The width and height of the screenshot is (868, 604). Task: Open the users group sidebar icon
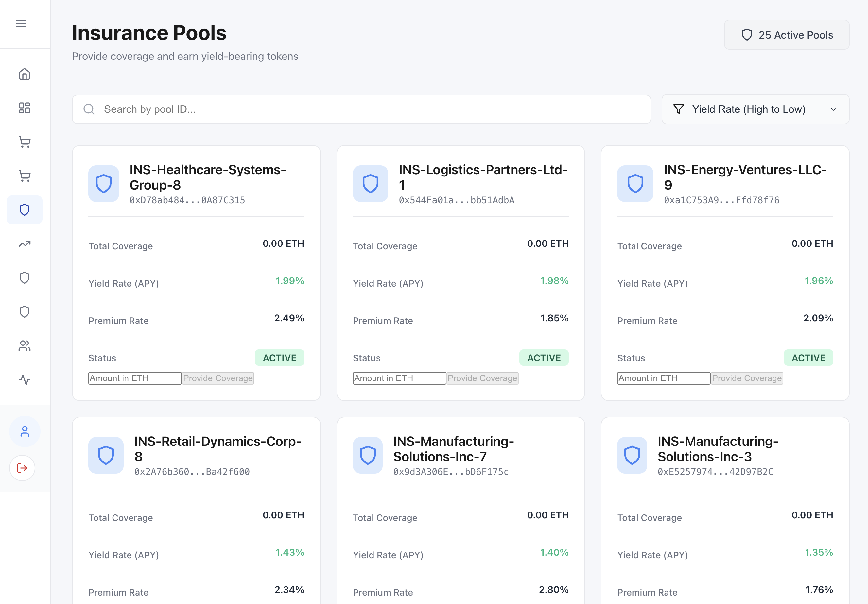[x=25, y=345]
